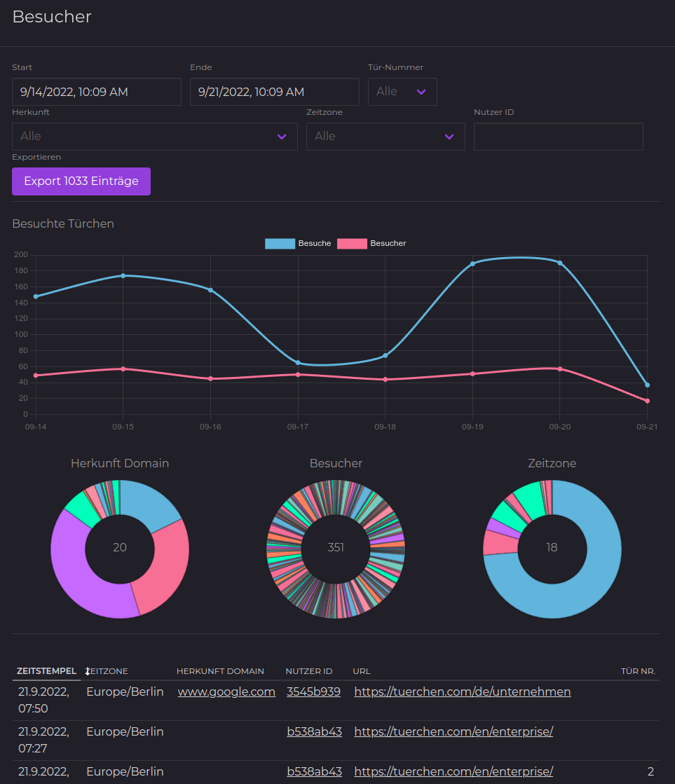Sort the table by Tür Nr. column

638,671
